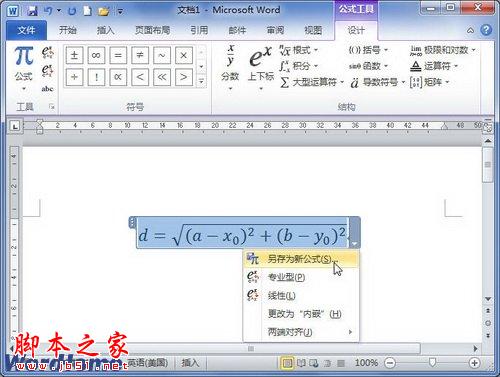Screen dimensions: 500x377
Task: Switch to Print Layout view icon
Action: (287, 363)
